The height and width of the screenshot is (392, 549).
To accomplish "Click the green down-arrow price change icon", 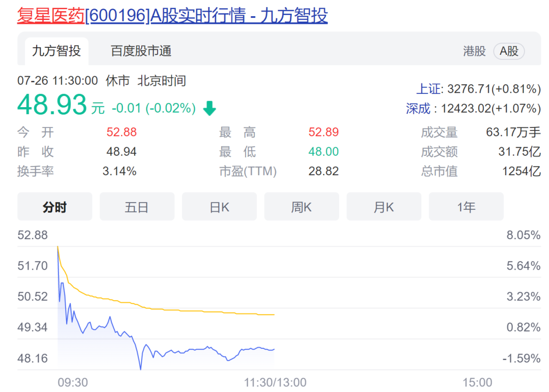I will click(210, 108).
